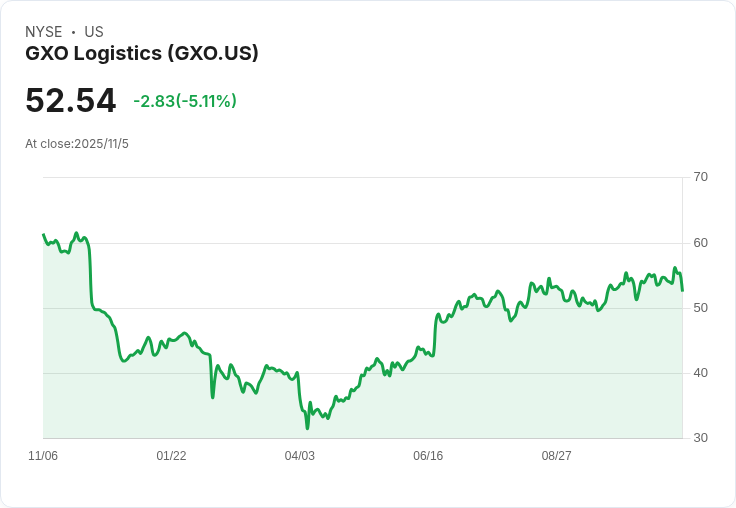Click the leftmost starting point of the price line
Viewport: 736px width, 508px height.
click(43, 235)
